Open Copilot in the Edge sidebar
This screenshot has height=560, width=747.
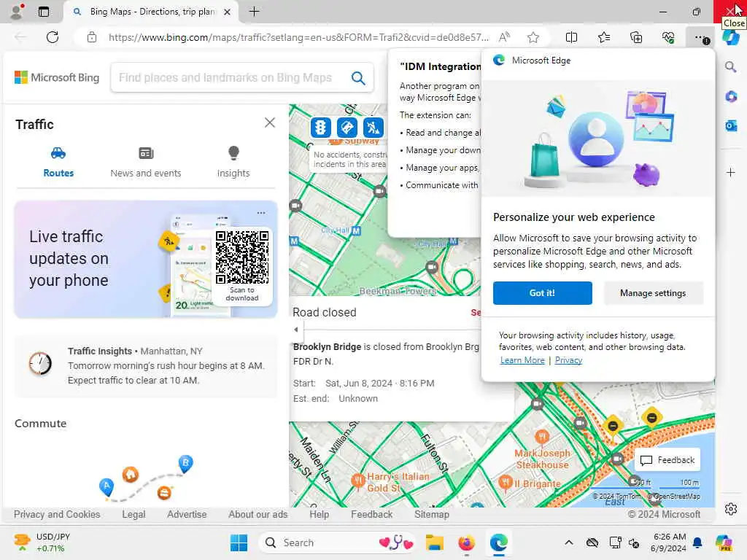click(731, 37)
